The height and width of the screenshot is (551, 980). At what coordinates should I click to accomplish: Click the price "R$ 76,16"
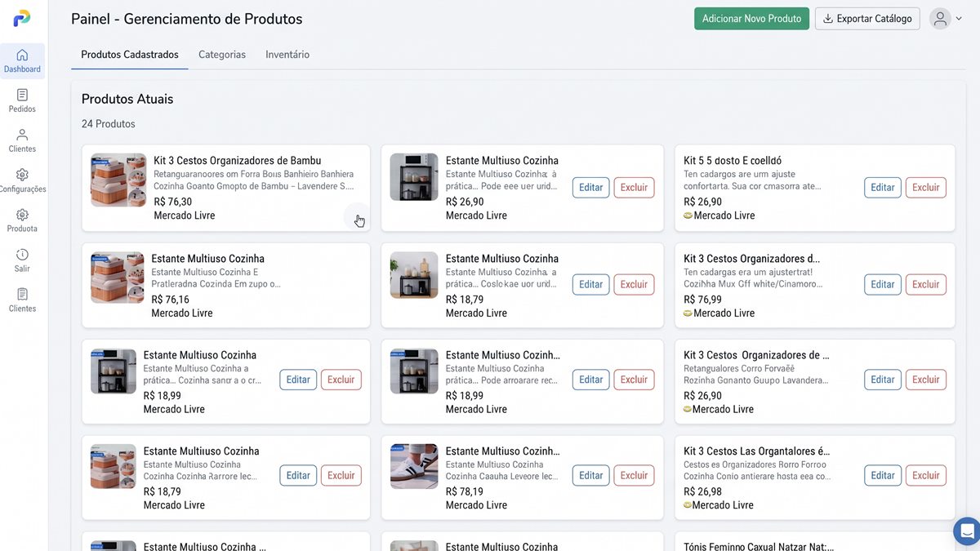(171, 300)
